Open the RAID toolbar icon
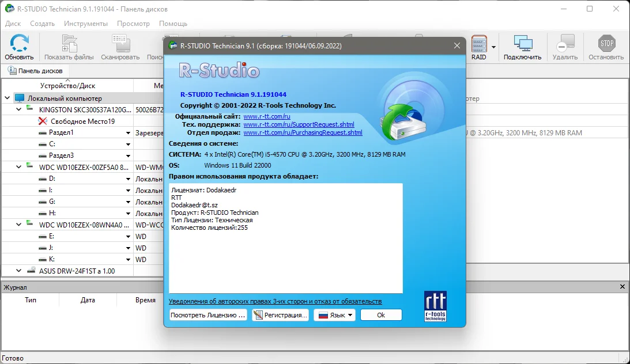Screen dimensions: 630x364 pos(479,44)
